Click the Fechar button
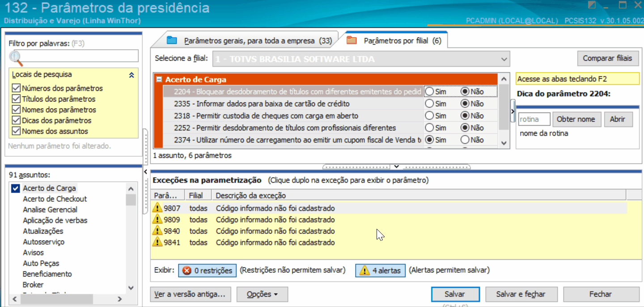Image resolution: width=644 pixels, height=307 pixels. [x=600, y=294]
